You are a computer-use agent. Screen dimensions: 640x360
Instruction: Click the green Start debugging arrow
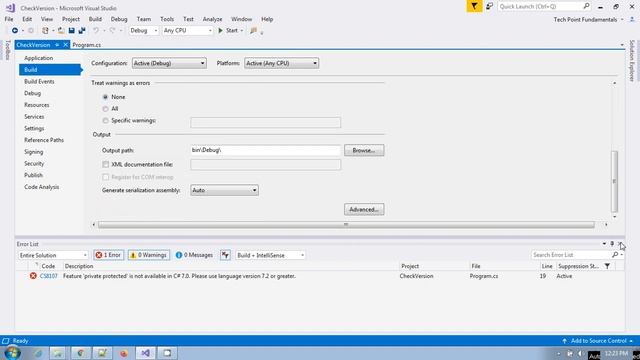pyautogui.click(x=220, y=31)
